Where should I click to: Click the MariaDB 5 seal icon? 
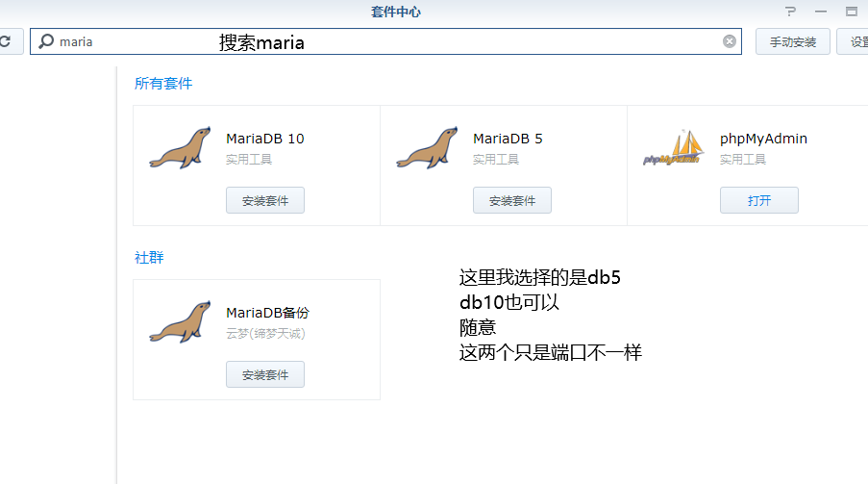click(x=427, y=147)
